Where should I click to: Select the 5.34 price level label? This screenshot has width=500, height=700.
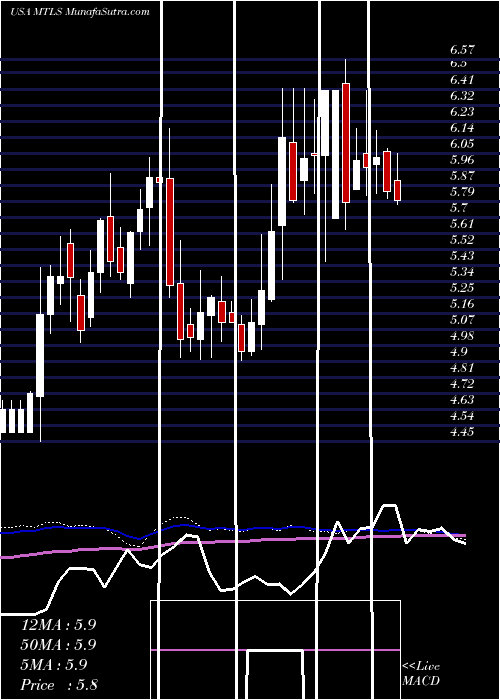[462, 272]
